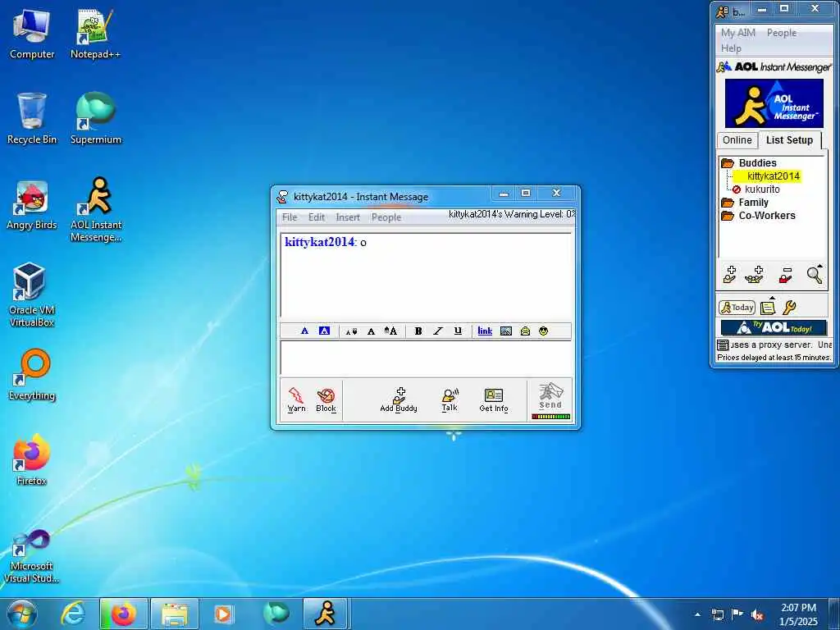The height and width of the screenshot is (630, 840).
Task: Select the Everything desktop shortcut
Action: [x=32, y=374]
